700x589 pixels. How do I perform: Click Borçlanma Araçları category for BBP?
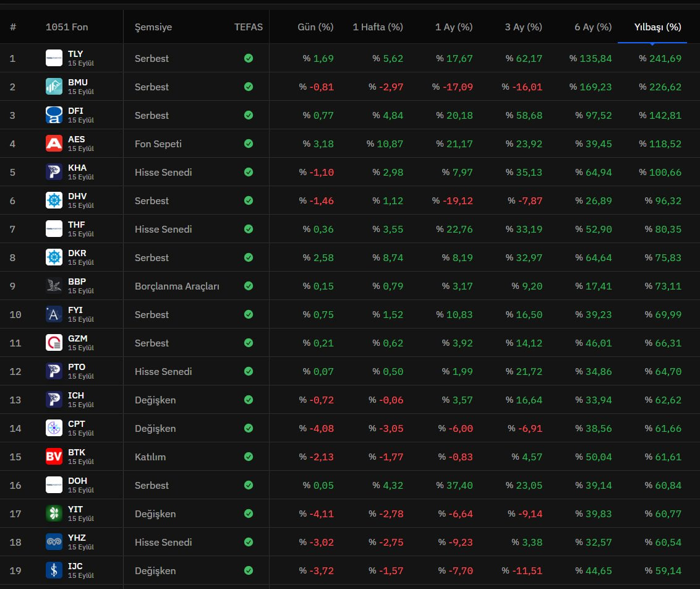177,286
